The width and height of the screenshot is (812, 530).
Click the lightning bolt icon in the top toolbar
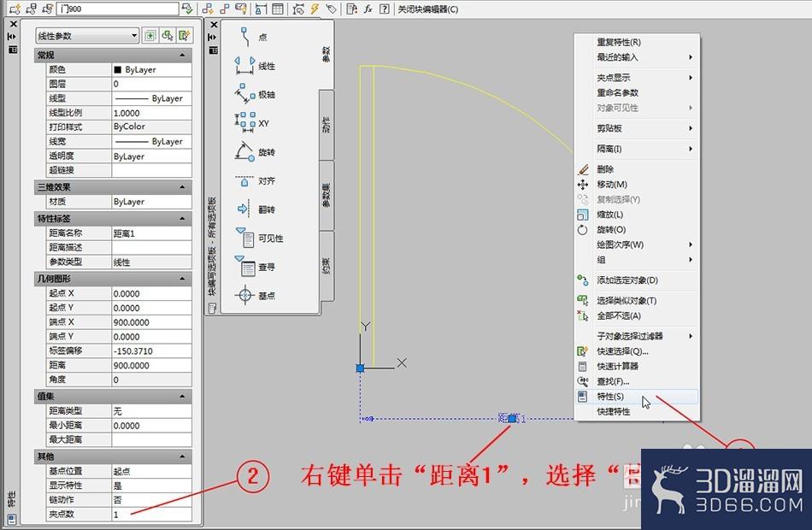pyautogui.click(x=315, y=9)
